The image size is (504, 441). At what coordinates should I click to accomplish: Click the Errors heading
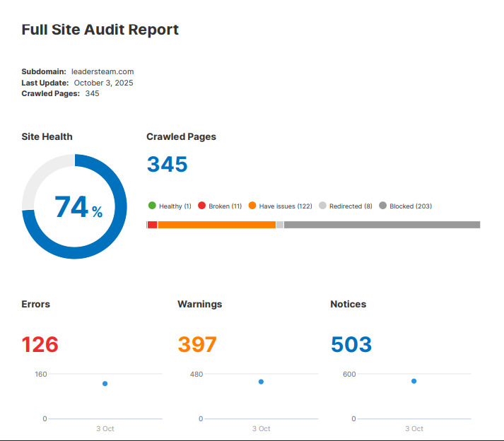point(35,304)
